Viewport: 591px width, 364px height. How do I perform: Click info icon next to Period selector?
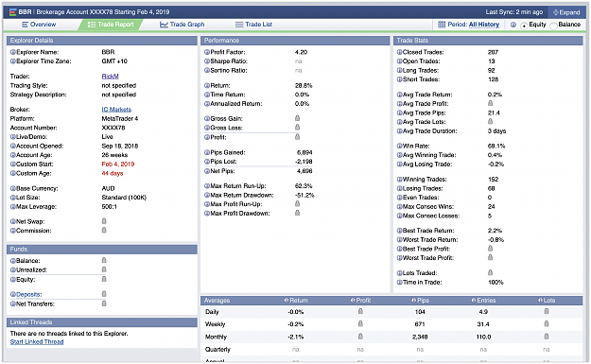point(513,25)
